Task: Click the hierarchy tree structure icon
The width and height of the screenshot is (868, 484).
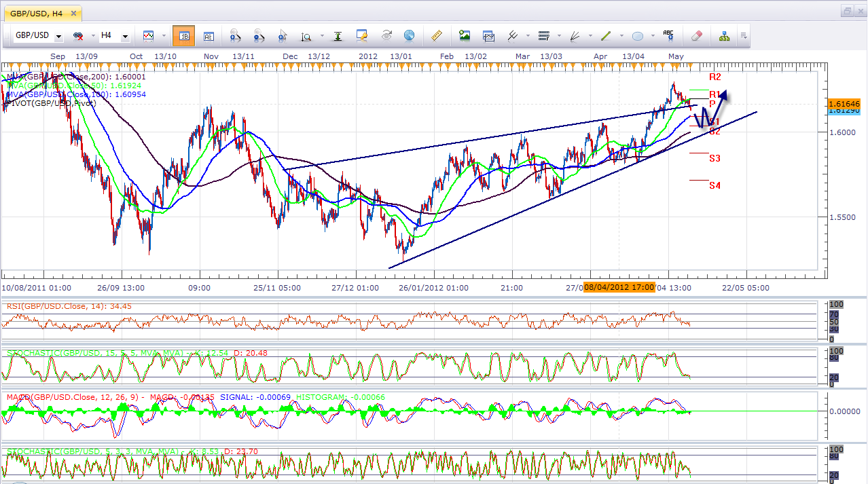Action: (724, 35)
